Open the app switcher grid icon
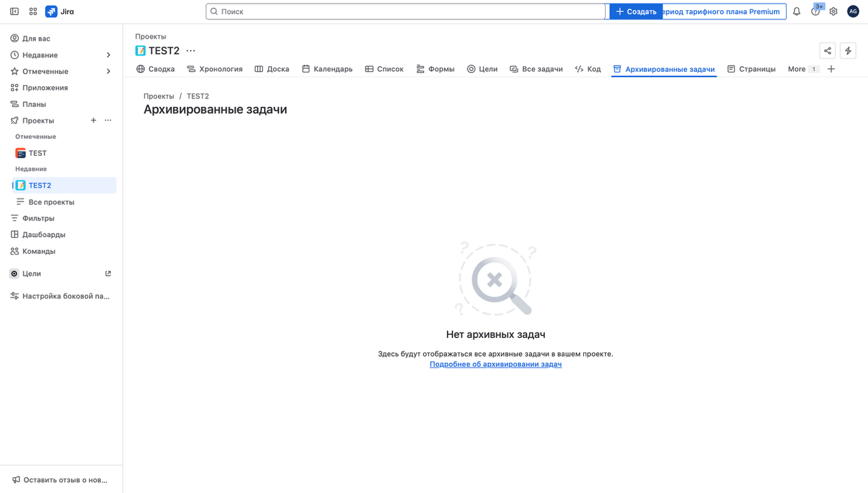 coord(33,11)
